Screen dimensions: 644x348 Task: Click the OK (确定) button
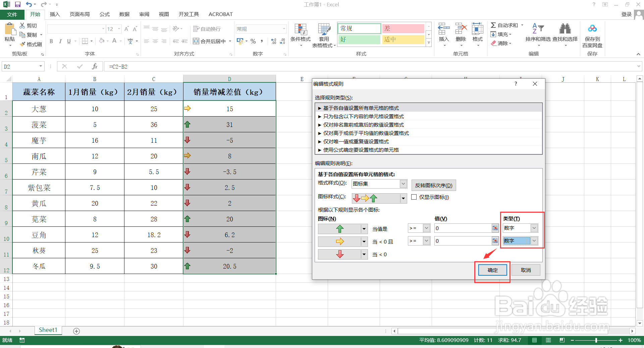tap(492, 270)
